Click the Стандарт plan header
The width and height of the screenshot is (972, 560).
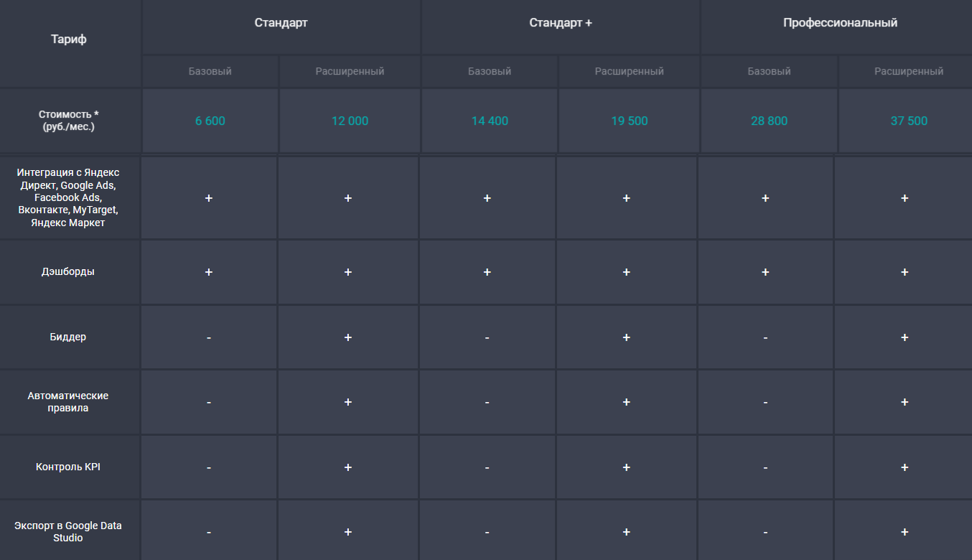pos(281,23)
